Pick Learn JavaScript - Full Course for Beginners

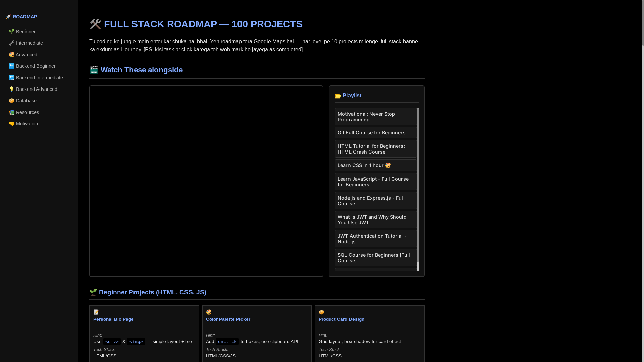(376, 182)
